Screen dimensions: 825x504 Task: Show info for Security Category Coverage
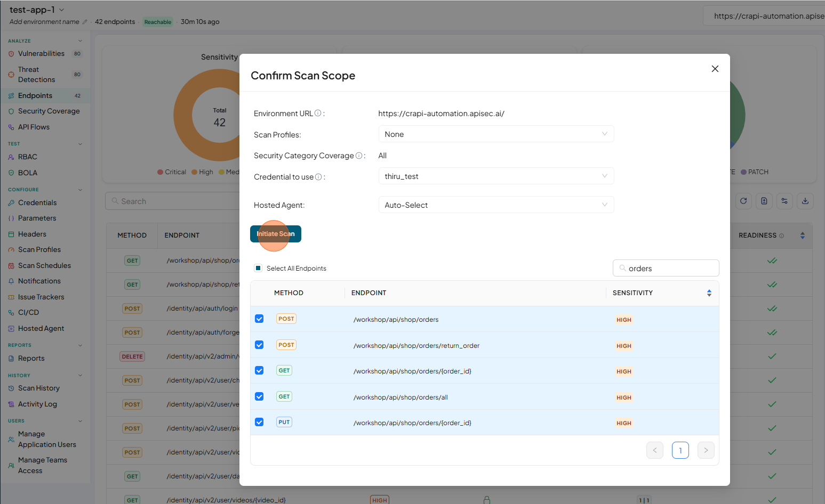coord(359,156)
